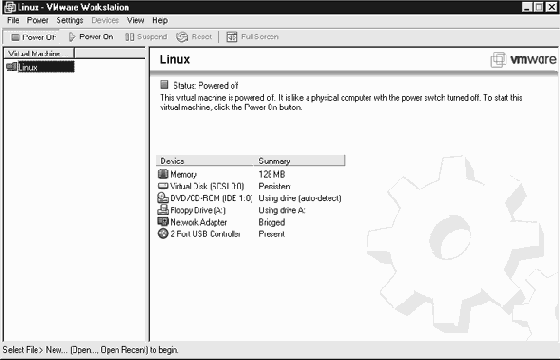This screenshot has width=560, height=360.
Task: Open the Settings menu
Action: tap(70, 20)
